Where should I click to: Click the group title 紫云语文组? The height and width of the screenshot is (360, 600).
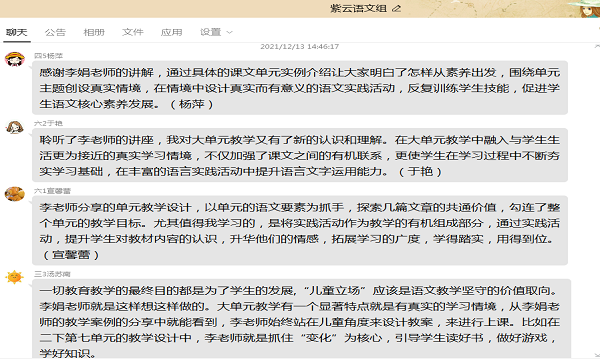tap(359, 8)
